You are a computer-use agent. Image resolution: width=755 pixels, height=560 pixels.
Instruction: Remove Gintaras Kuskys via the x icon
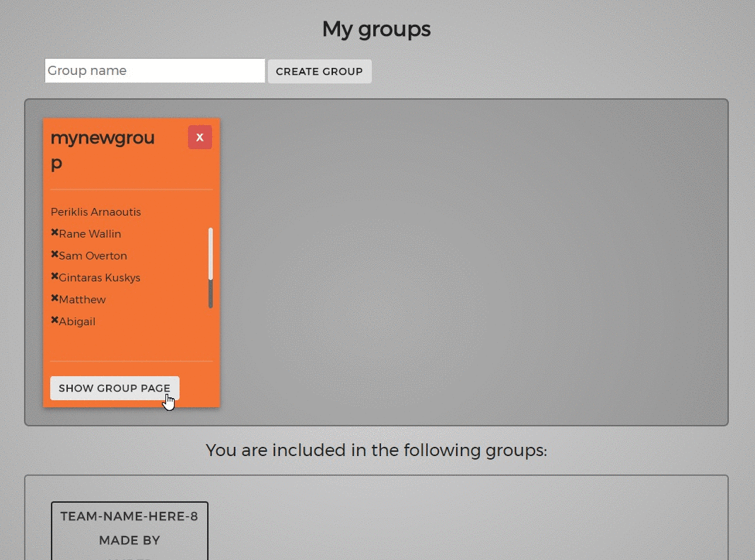(x=54, y=276)
